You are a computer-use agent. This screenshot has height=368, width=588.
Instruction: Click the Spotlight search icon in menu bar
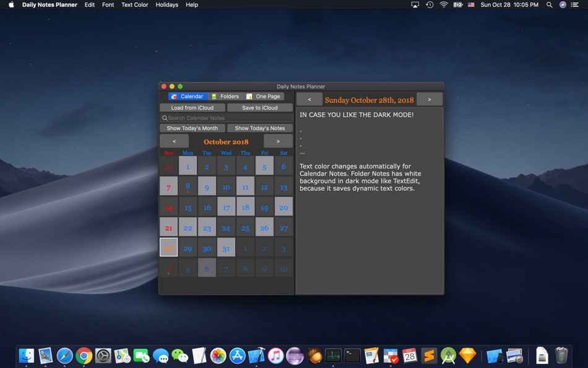(x=549, y=5)
